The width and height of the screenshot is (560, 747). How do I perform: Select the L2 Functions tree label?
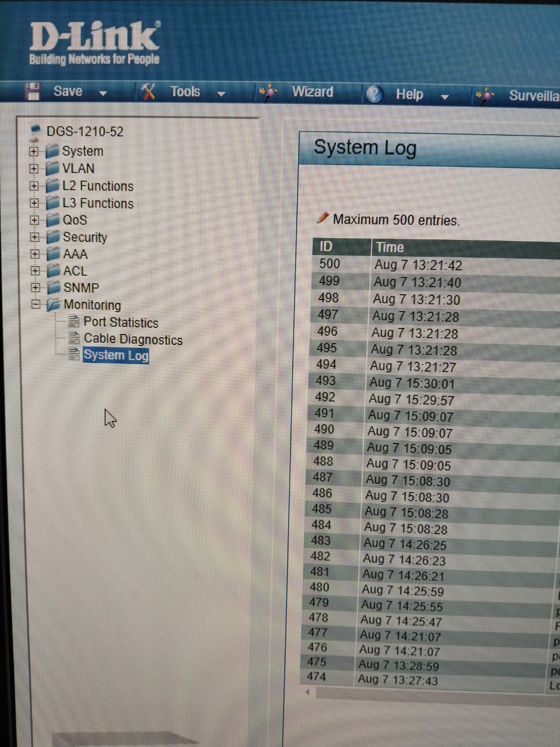pyautogui.click(x=98, y=186)
